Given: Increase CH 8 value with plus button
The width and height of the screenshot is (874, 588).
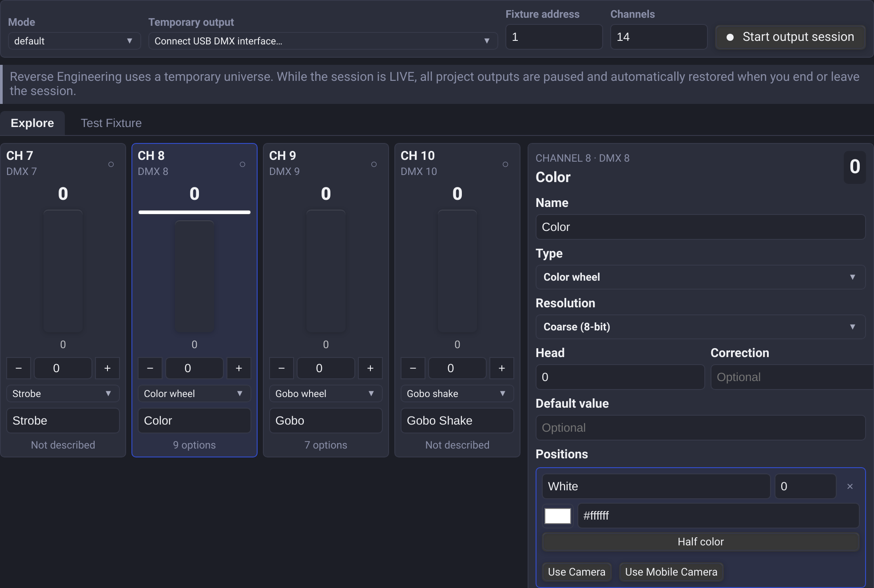Looking at the screenshot, I should (x=239, y=368).
